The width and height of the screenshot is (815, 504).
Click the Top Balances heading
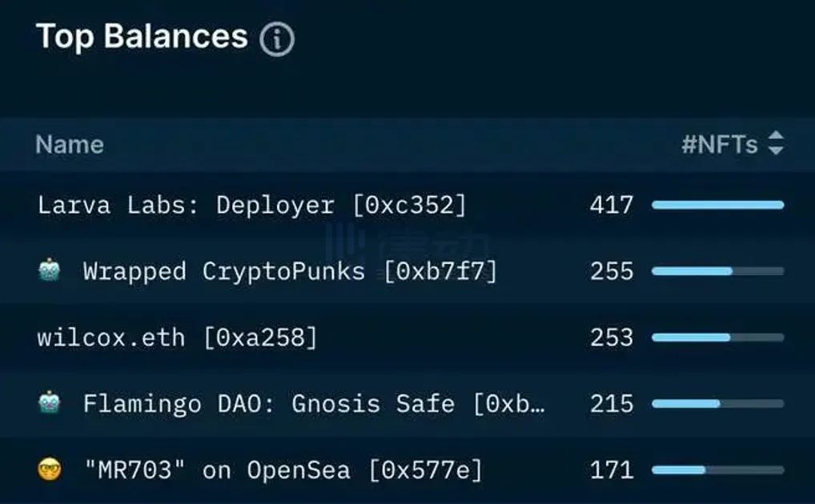point(142,37)
